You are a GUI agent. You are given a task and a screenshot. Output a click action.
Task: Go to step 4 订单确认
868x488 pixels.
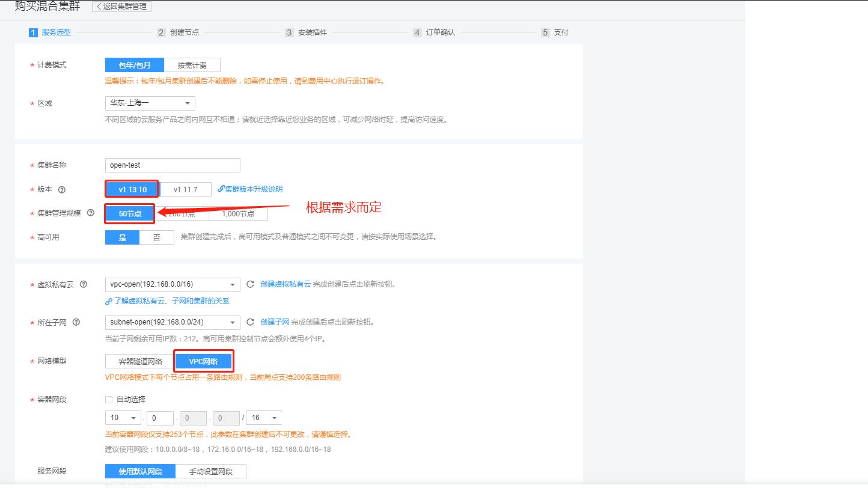tap(434, 32)
